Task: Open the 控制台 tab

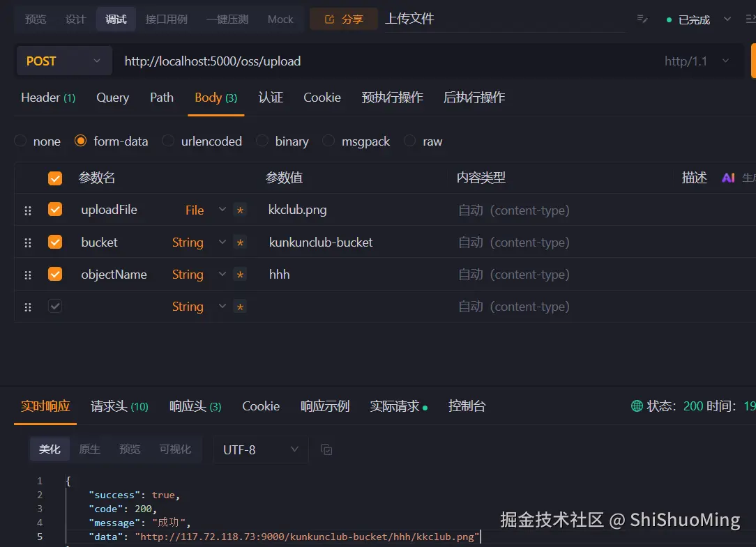Action: coord(467,406)
